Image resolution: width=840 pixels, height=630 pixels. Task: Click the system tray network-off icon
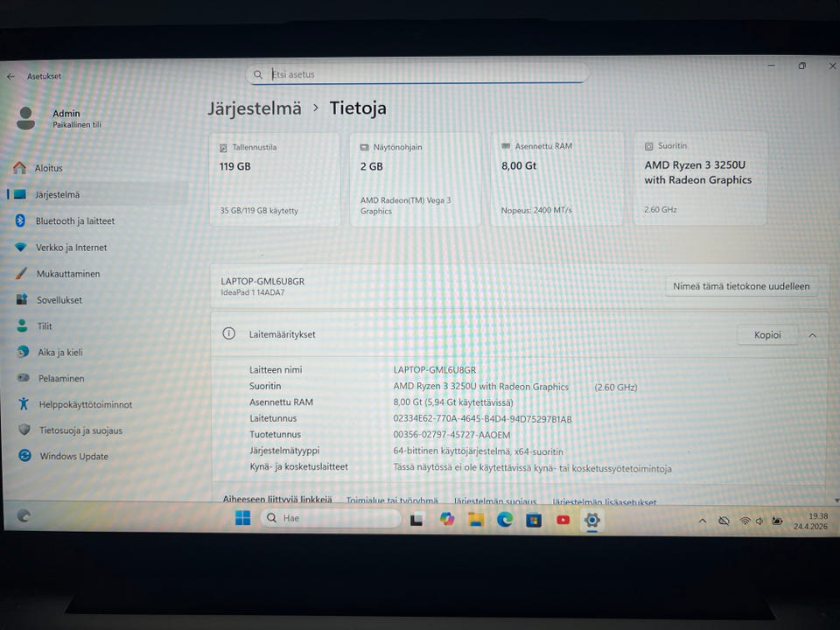click(724, 521)
